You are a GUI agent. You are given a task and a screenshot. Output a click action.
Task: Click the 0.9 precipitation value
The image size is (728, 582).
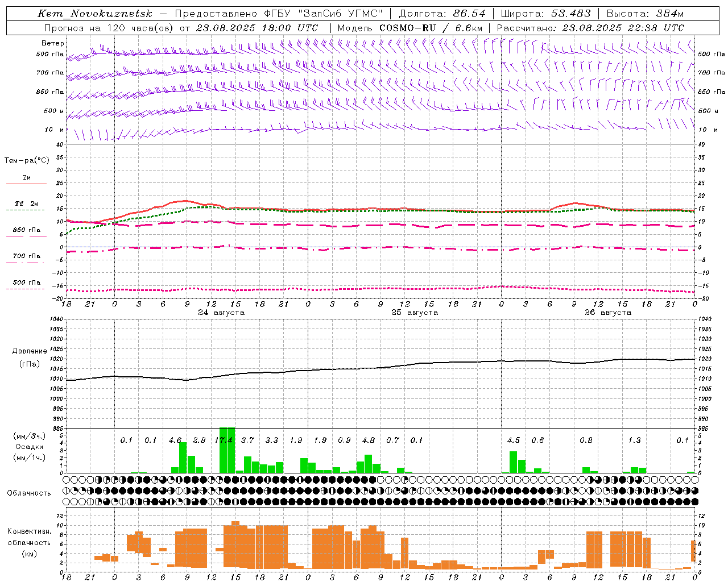(344, 440)
